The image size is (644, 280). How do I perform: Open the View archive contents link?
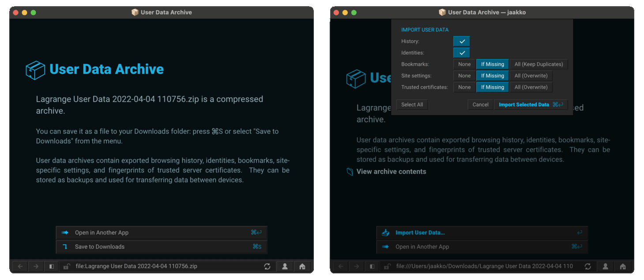pos(391,172)
